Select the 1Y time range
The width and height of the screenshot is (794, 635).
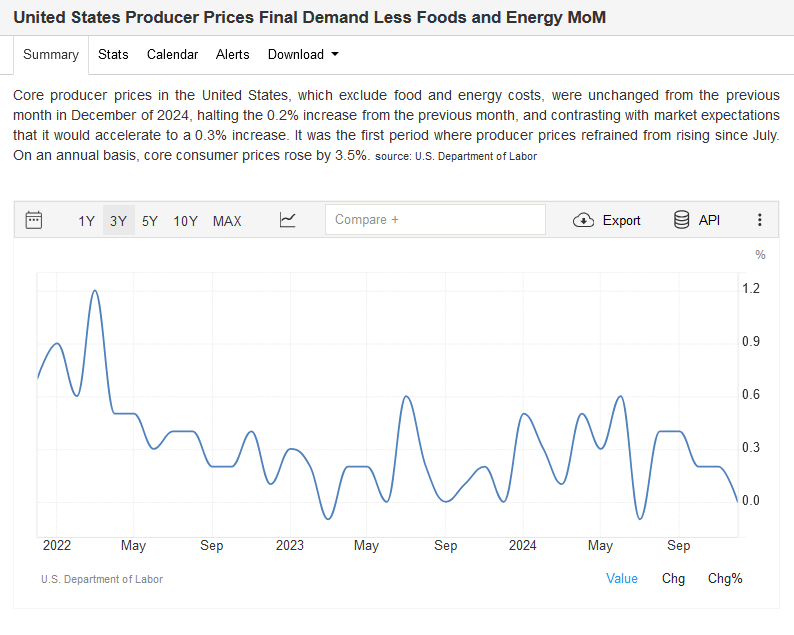click(x=86, y=221)
